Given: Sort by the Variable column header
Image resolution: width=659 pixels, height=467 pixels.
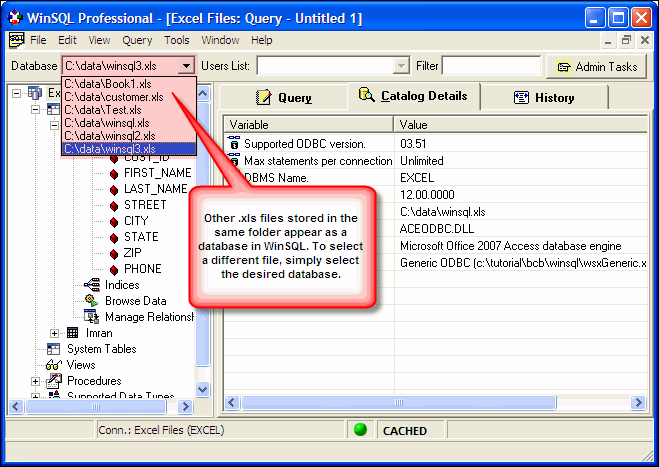Looking at the screenshot, I should [x=308, y=124].
